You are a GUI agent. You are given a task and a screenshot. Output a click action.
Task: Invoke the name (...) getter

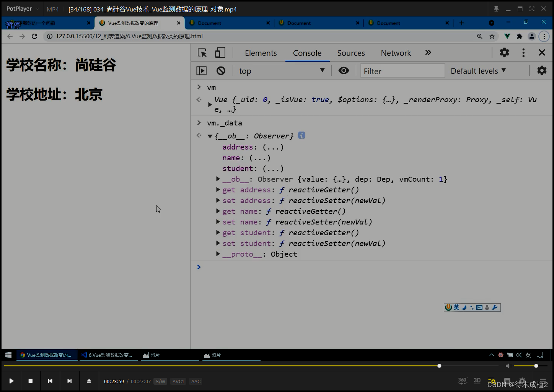[260, 158]
